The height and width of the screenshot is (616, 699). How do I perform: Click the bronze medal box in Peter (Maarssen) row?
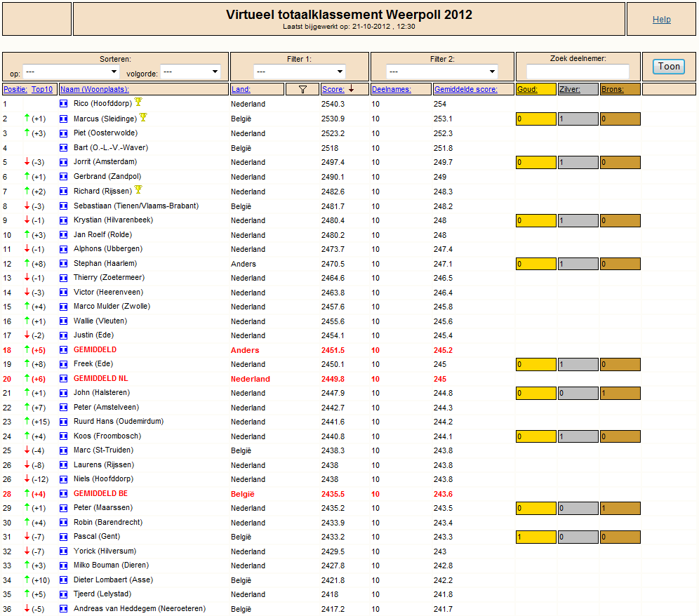[620, 508]
